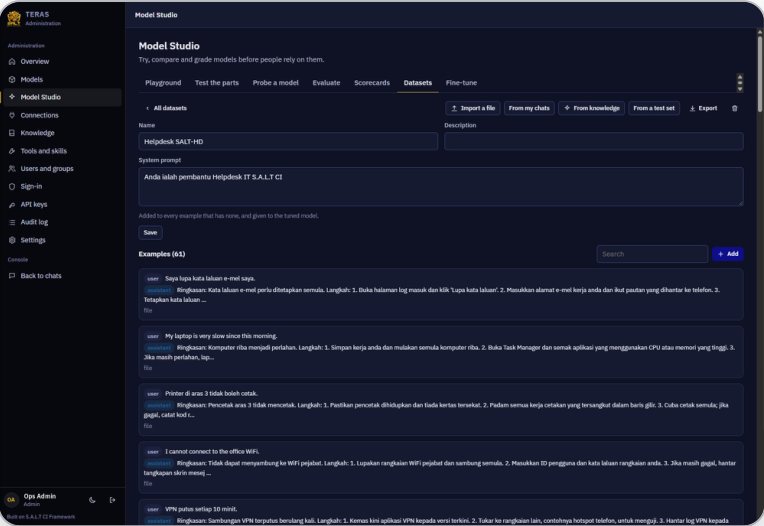Open Tools and skills
This screenshot has height=526, width=764.
(61, 151)
